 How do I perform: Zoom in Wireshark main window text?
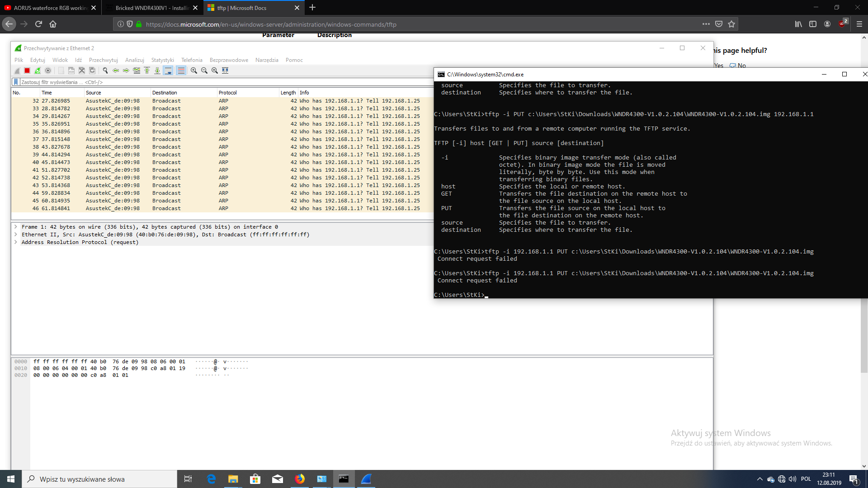point(194,70)
